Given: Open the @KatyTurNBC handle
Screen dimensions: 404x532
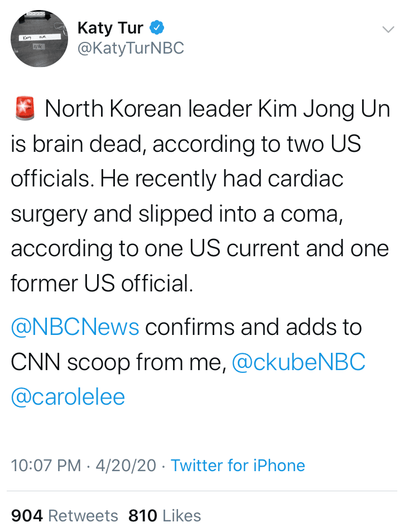Looking at the screenshot, I should [131, 49].
